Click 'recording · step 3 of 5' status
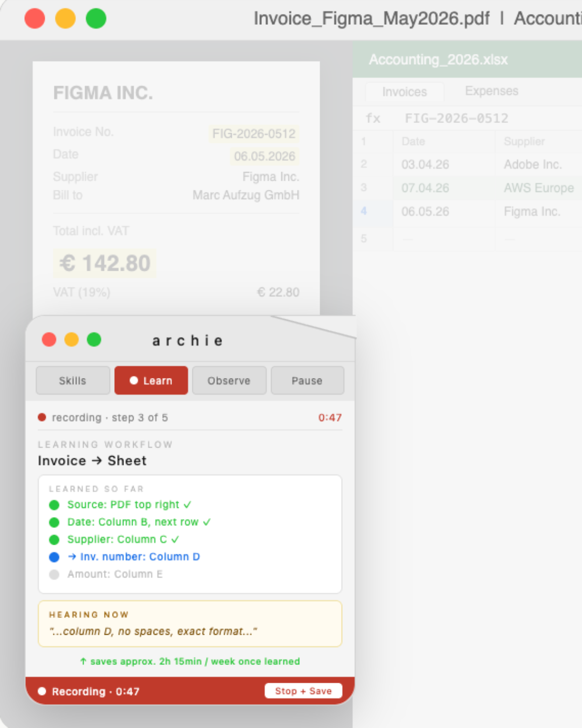Screen dimensions: 582x728 coord(109,417)
